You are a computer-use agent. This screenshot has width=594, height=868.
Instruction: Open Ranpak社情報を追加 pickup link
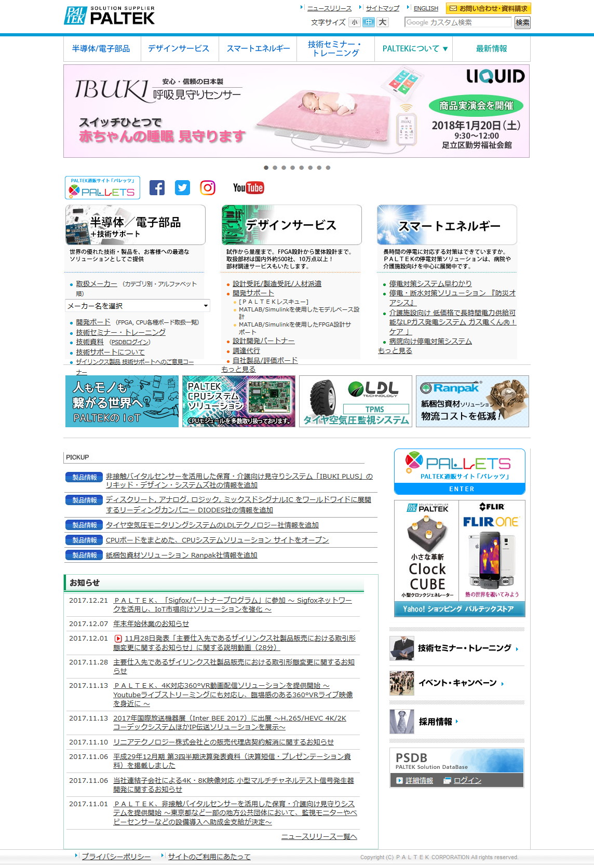pos(182,555)
